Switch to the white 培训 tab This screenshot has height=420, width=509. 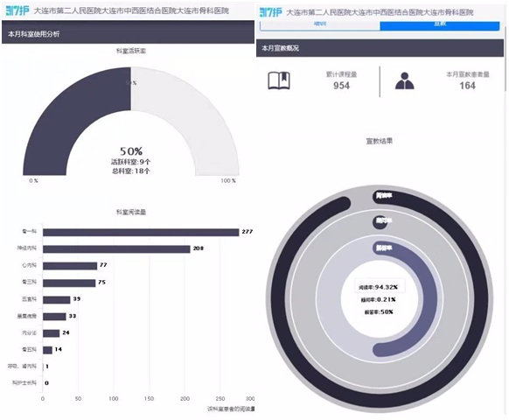pos(320,25)
